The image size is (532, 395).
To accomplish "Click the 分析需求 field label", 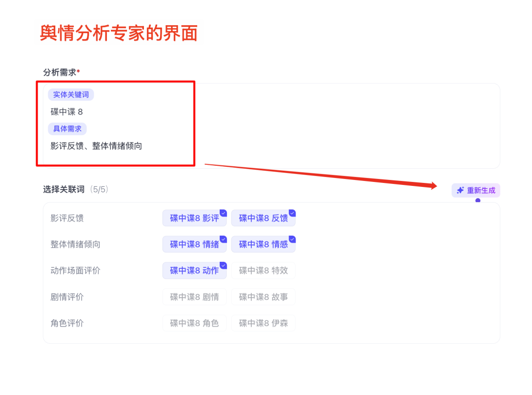I will pyautogui.click(x=60, y=72).
